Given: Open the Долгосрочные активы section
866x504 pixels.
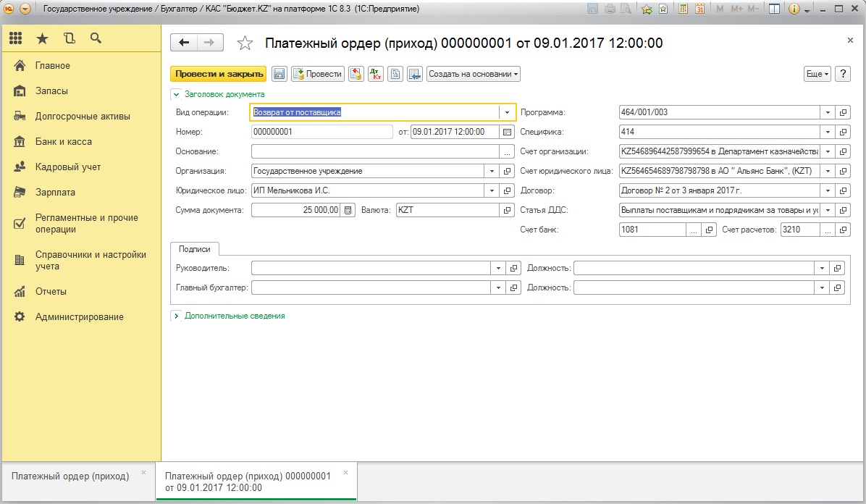Looking at the screenshot, I should click(83, 117).
